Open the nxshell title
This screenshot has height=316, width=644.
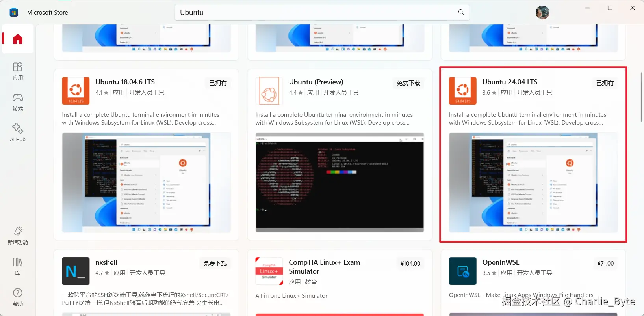(x=106, y=262)
